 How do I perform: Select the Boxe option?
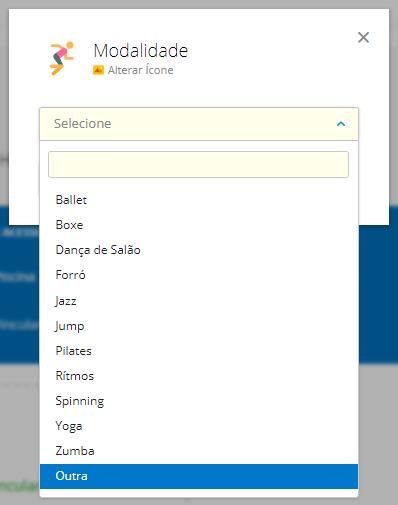click(199, 225)
